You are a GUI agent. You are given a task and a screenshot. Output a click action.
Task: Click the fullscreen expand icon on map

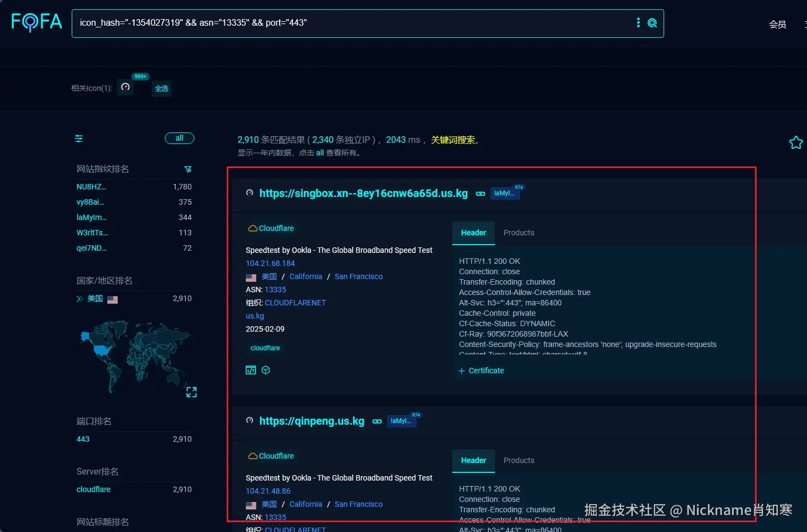click(x=192, y=392)
